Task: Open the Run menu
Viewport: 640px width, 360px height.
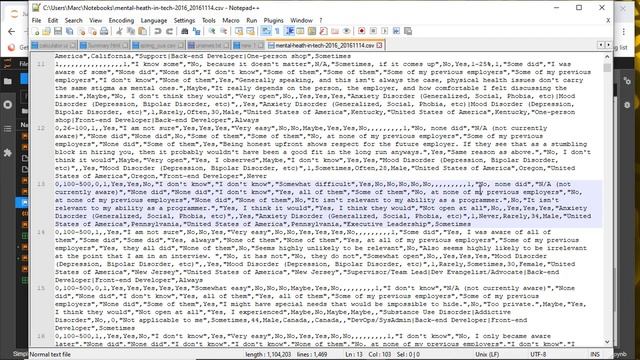Action: coord(251,20)
